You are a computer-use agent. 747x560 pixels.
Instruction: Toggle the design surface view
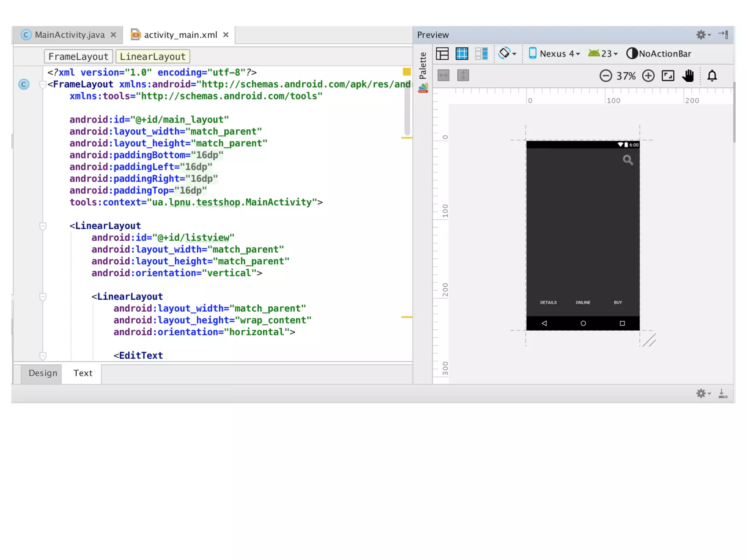(x=442, y=54)
